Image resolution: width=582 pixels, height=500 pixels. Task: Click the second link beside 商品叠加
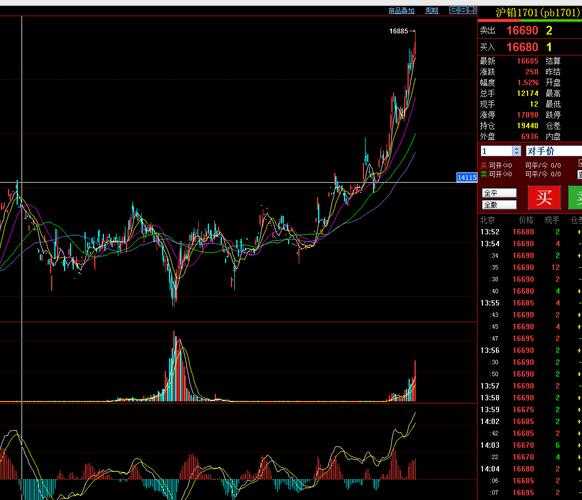431,11
